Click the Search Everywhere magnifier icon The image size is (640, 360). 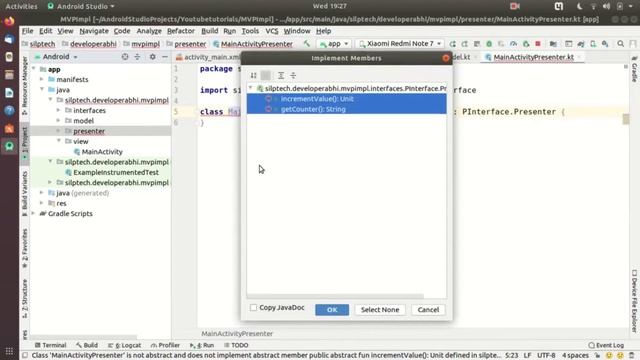620,44
